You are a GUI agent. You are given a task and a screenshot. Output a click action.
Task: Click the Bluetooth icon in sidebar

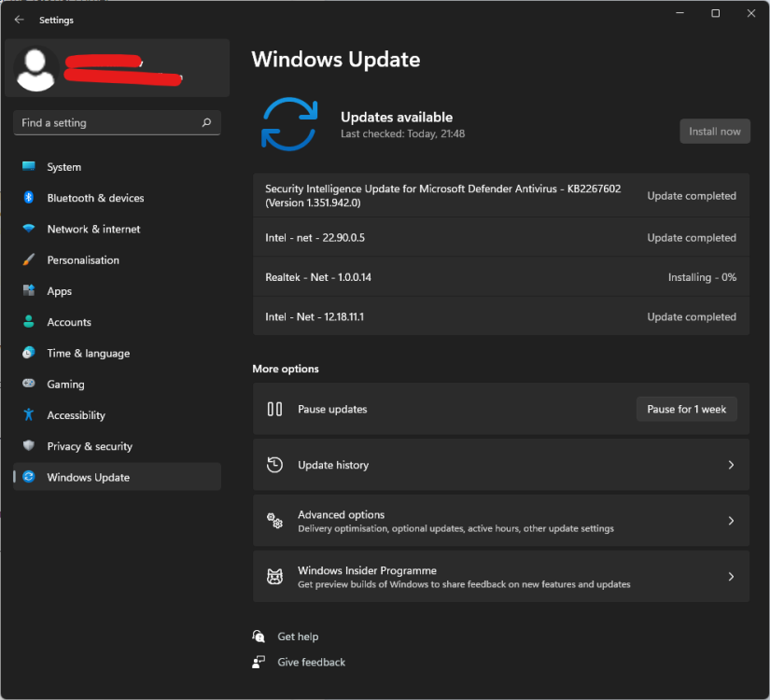pyautogui.click(x=29, y=198)
